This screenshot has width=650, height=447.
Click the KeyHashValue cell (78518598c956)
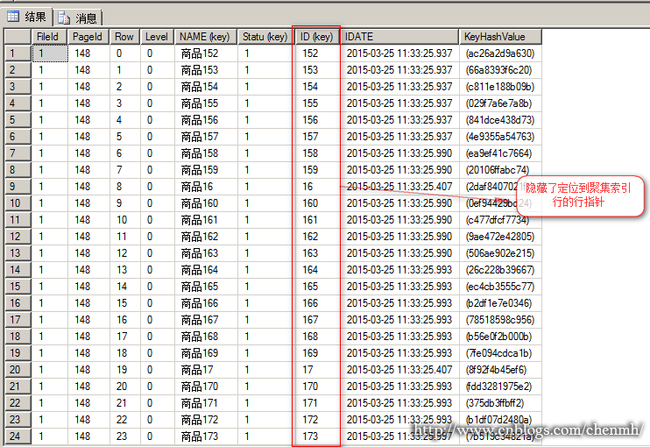tap(500, 320)
